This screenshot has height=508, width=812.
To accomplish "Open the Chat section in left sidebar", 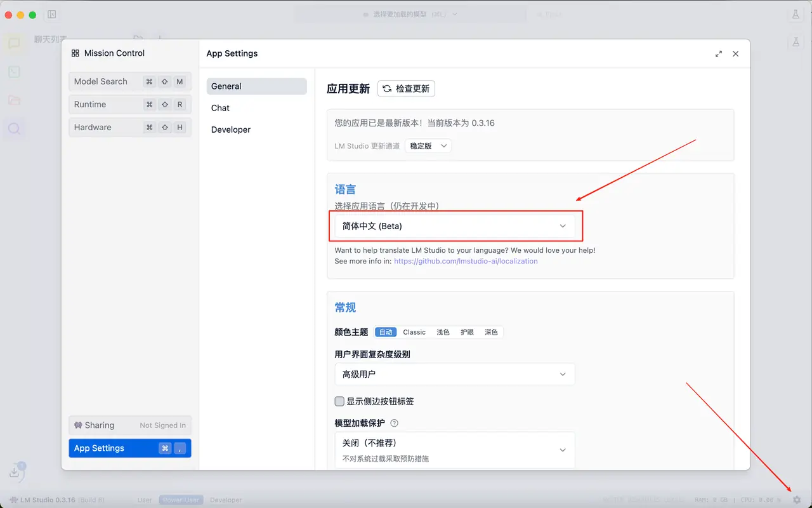I will click(14, 43).
